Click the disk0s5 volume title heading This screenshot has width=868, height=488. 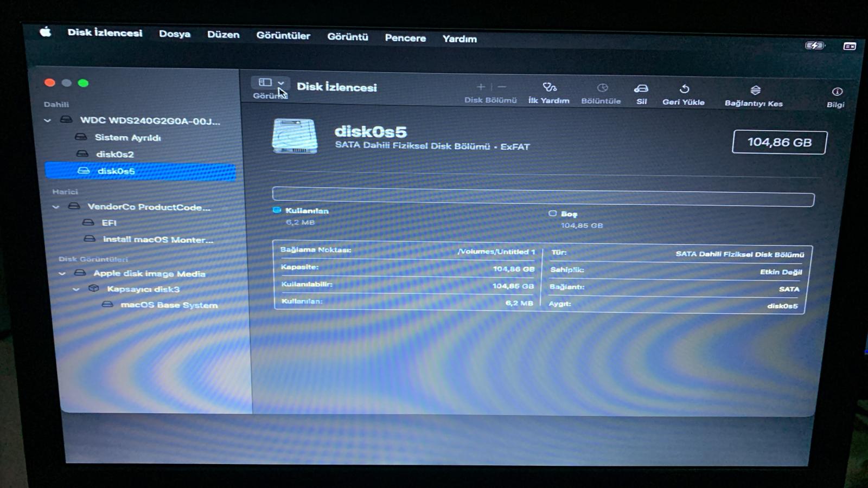371,131
